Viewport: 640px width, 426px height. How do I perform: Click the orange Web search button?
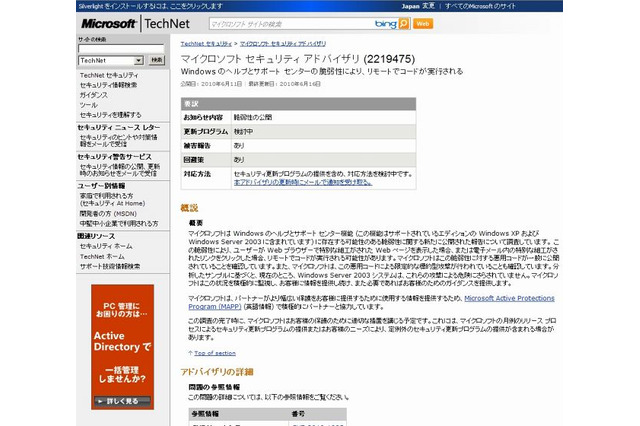point(423,24)
